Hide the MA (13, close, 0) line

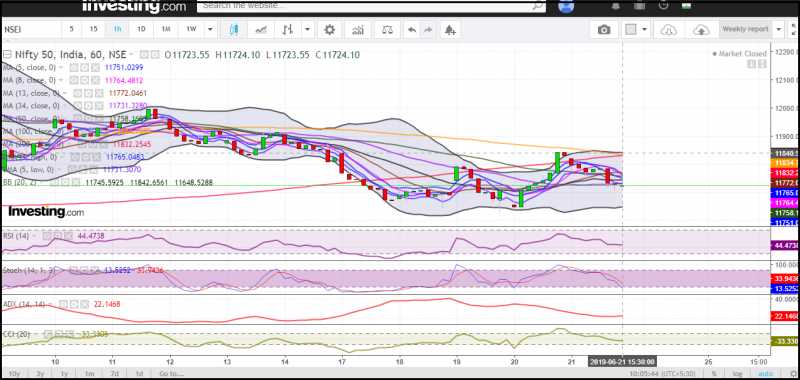[x=77, y=93]
